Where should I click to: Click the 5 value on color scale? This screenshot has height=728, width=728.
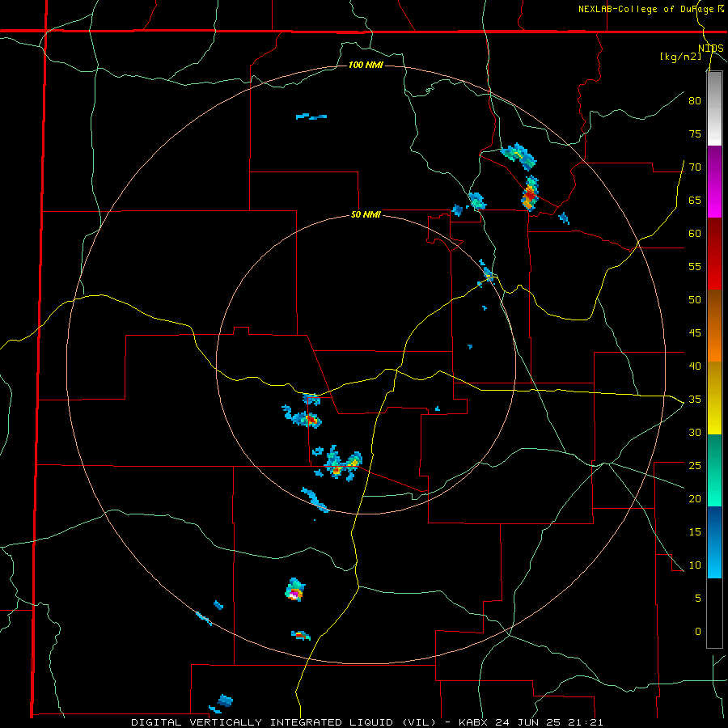pos(698,598)
